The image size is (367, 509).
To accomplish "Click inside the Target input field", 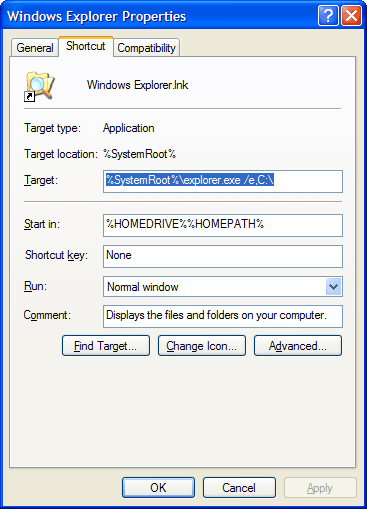I will pos(223,181).
